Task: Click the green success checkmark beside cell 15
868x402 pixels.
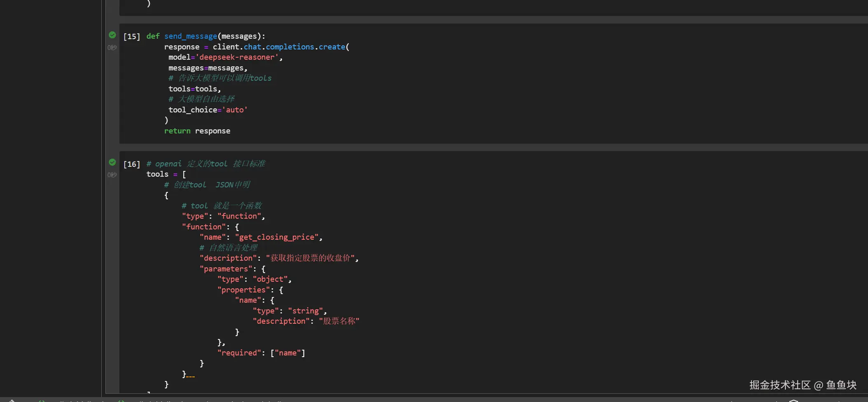Action: (112, 35)
